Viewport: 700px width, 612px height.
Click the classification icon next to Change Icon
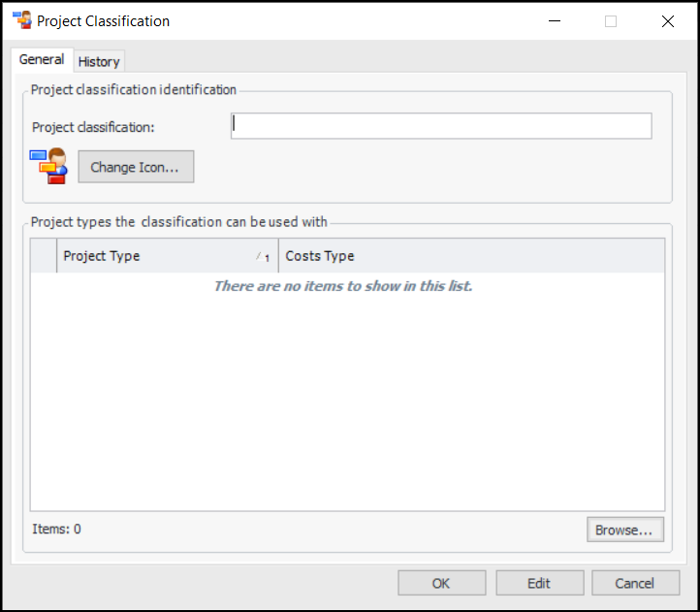point(48,166)
